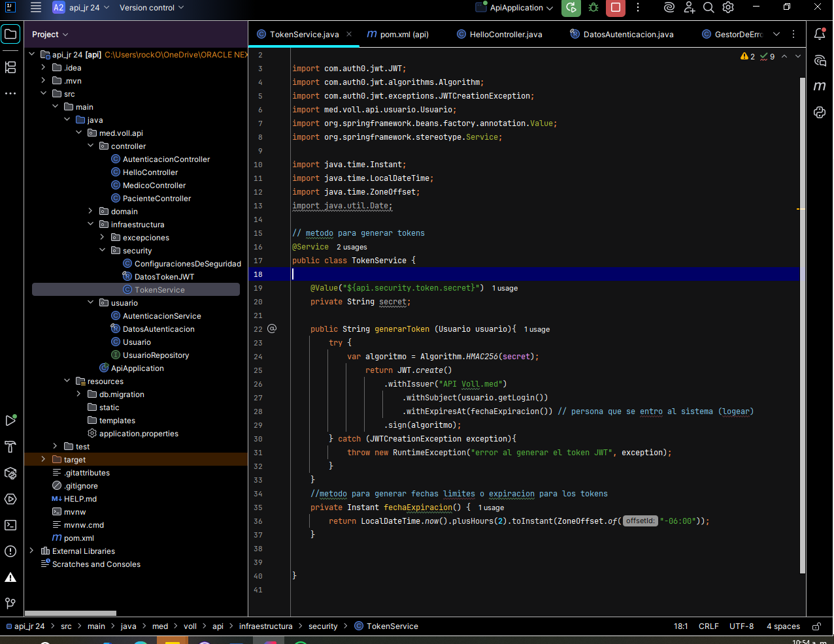Image resolution: width=834 pixels, height=644 pixels.
Task: Click the gutter icon on line 22
Action: 272,329
